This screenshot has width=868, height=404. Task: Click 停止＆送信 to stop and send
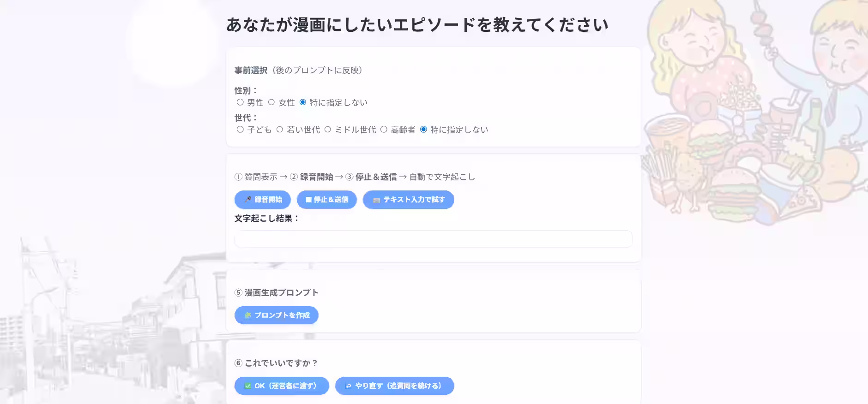pyautogui.click(x=326, y=200)
